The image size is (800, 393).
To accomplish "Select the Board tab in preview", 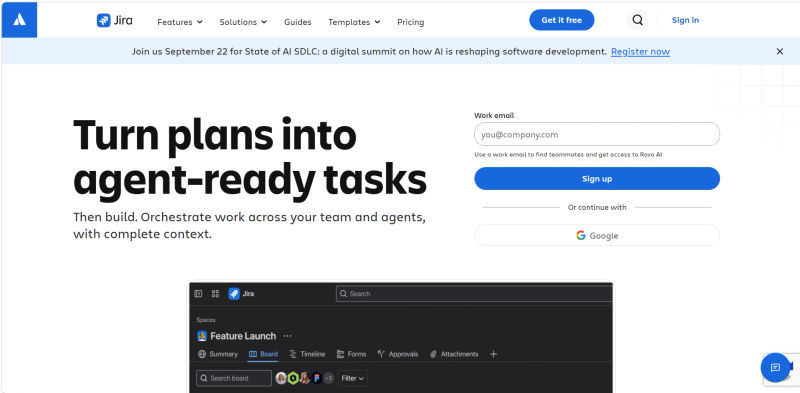I will [x=263, y=354].
